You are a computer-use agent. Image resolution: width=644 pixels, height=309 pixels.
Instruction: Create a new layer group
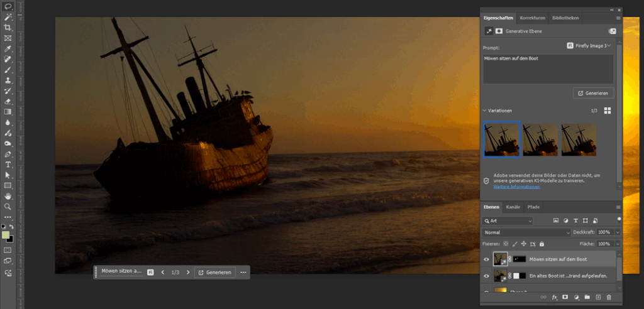click(x=587, y=297)
